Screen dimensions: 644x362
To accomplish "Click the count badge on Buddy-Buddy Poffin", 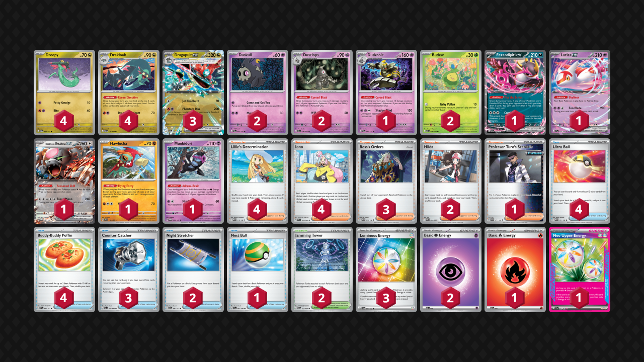I will click(x=64, y=298).
